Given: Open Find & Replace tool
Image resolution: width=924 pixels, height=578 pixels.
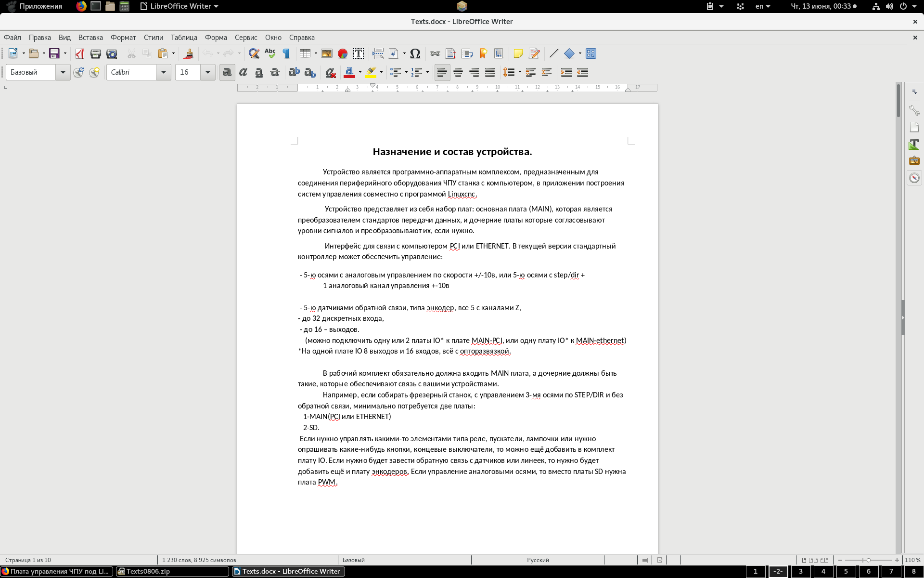Looking at the screenshot, I should click(x=254, y=53).
